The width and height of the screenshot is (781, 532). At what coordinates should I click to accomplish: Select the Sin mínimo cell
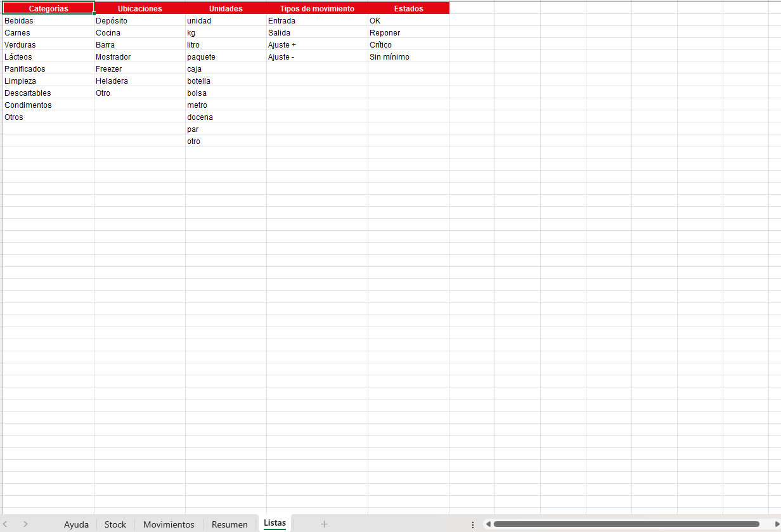coord(408,56)
